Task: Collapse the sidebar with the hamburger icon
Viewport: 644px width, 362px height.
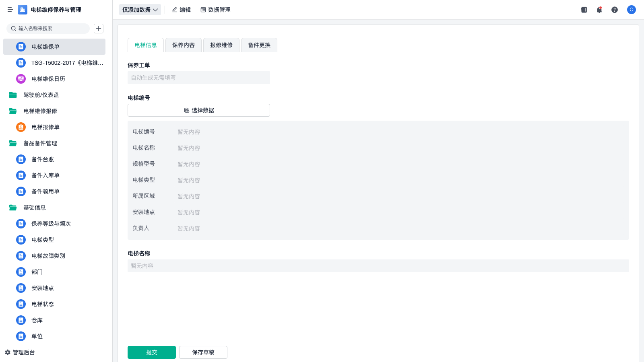Action: [x=10, y=10]
